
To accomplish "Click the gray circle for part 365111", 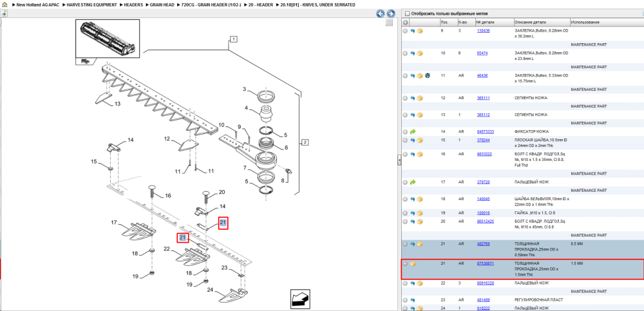I will pos(405,98).
